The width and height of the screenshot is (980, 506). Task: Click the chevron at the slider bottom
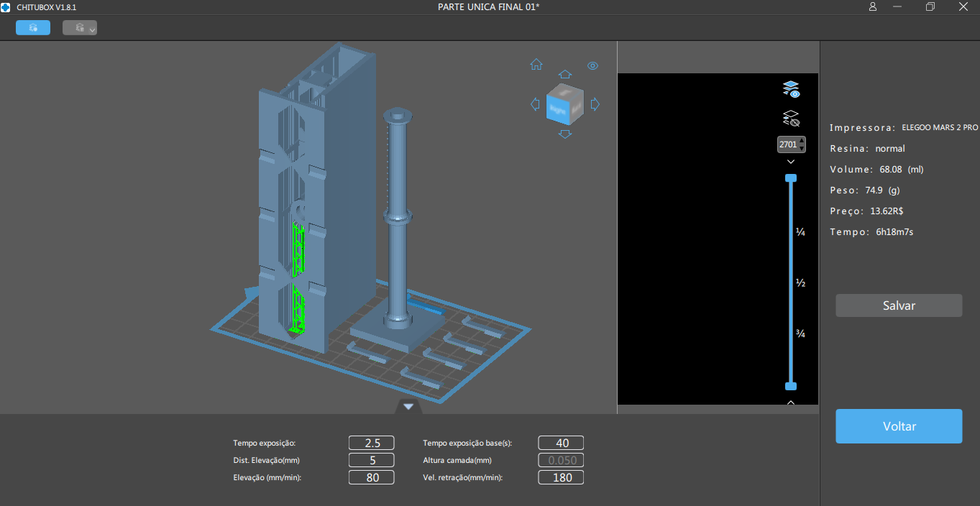(791, 402)
